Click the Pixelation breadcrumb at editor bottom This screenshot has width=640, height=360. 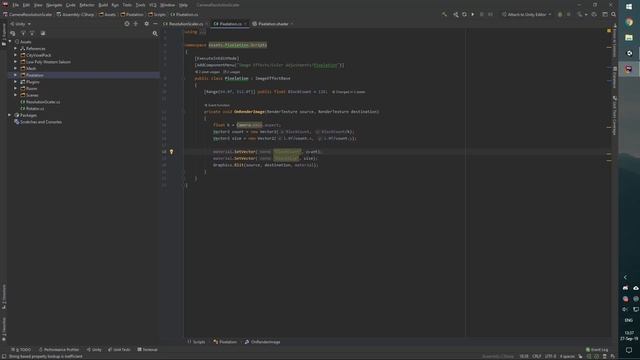click(x=225, y=342)
